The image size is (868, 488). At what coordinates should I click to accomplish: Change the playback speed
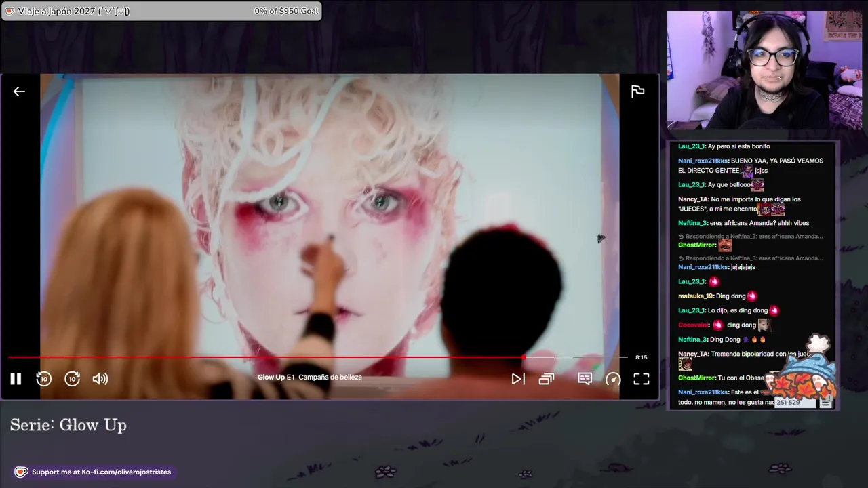613,379
